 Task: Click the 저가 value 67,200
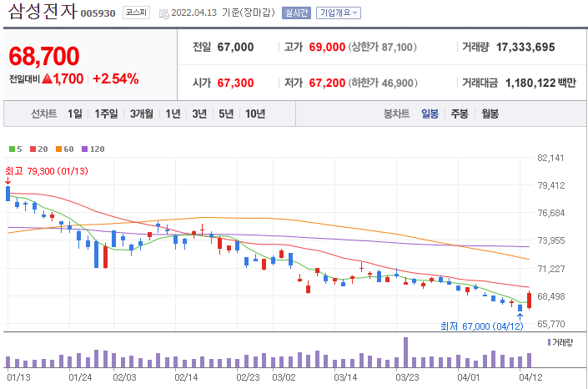[x=327, y=83]
